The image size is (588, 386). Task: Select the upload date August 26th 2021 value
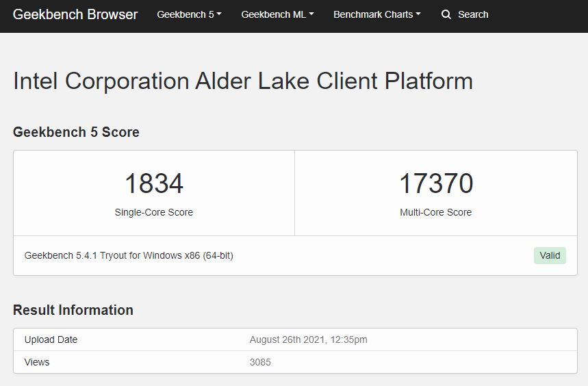(x=308, y=339)
